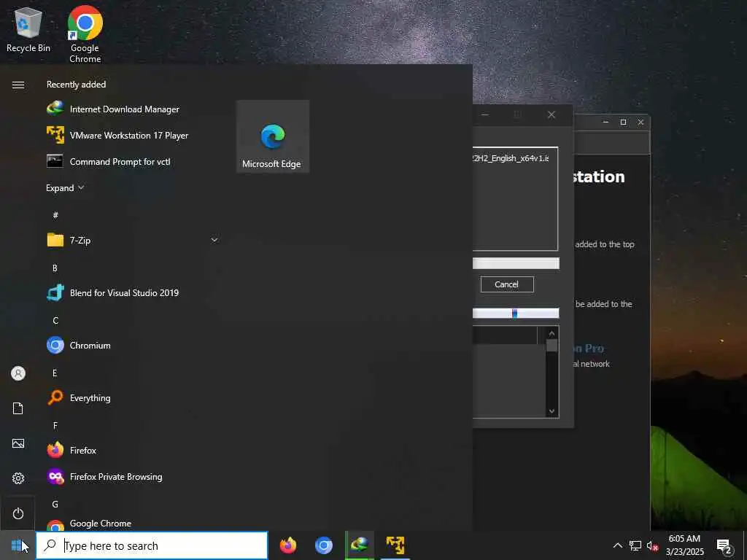The image size is (747, 560).
Task: Open the Microsoft Edge tile
Action: [x=273, y=136]
